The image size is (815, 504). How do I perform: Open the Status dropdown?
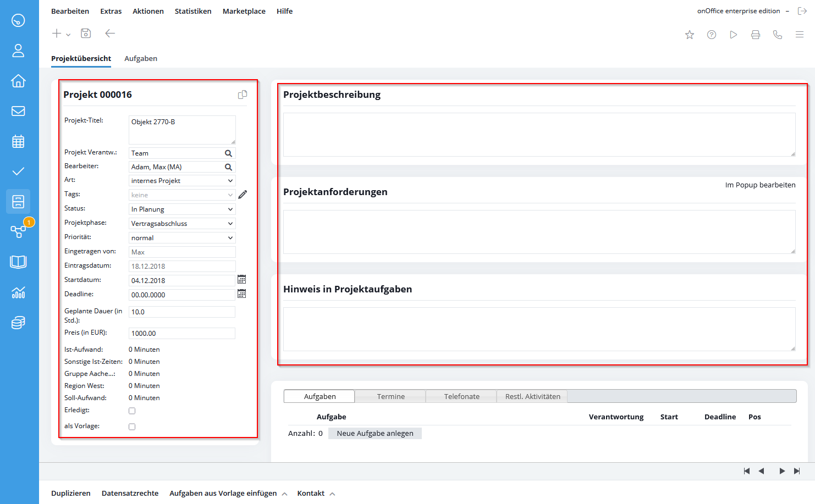click(x=182, y=209)
